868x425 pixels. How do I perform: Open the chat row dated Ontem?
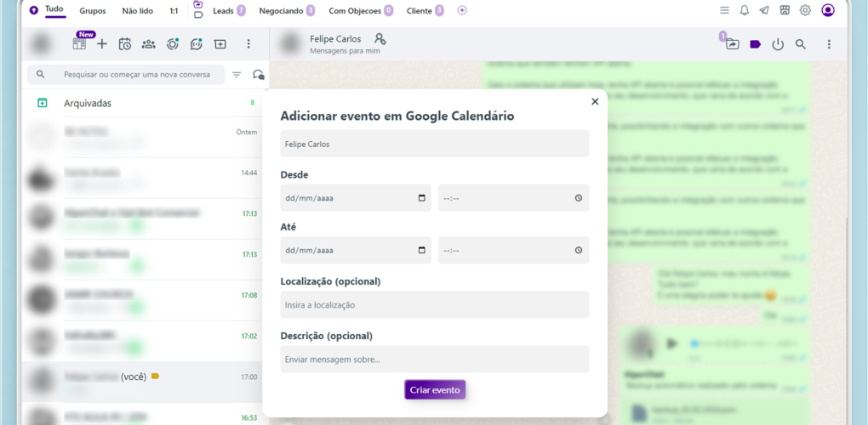click(x=142, y=137)
